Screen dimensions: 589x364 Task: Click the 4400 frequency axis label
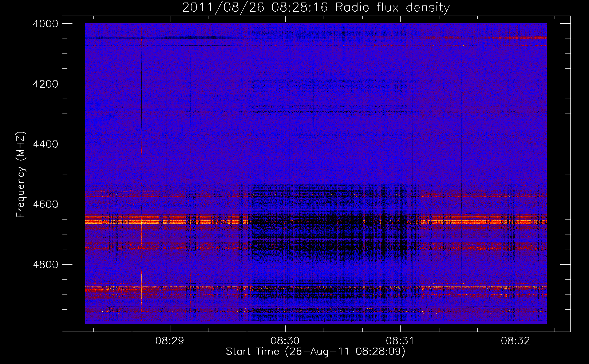pyautogui.click(x=46, y=144)
